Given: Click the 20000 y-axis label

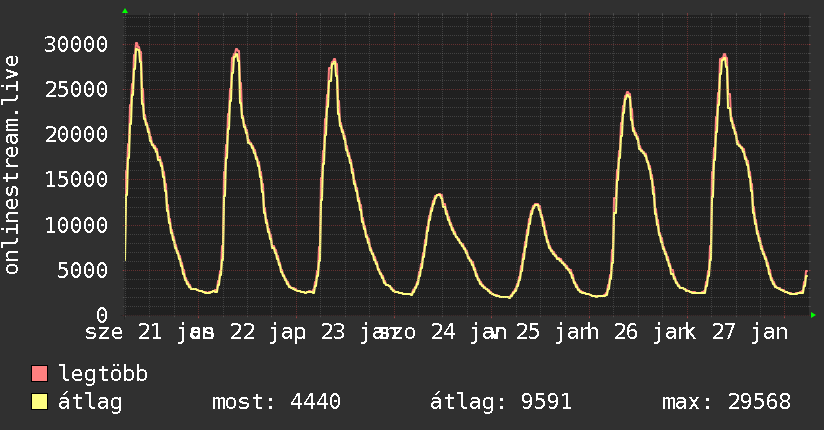Looking at the screenshot, I should point(76,135).
